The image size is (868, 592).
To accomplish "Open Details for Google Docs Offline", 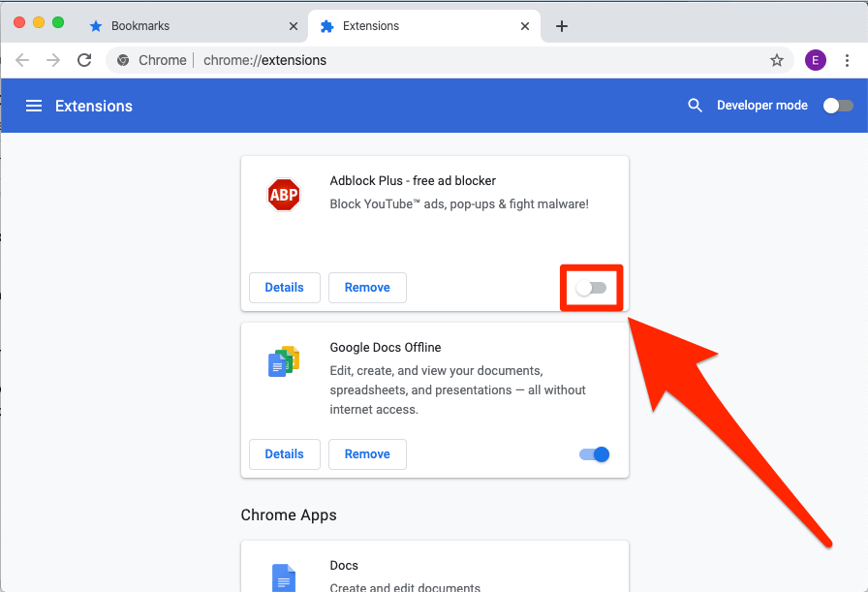I will coord(285,454).
